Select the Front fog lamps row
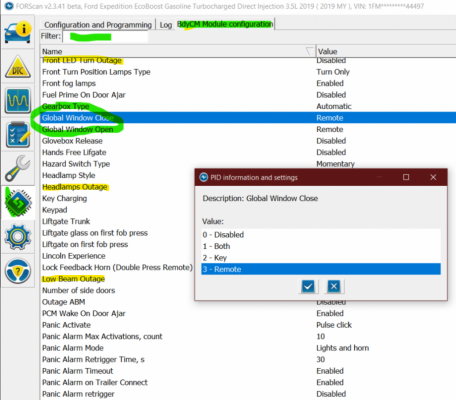This screenshot has height=400, width=456. pos(248,83)
